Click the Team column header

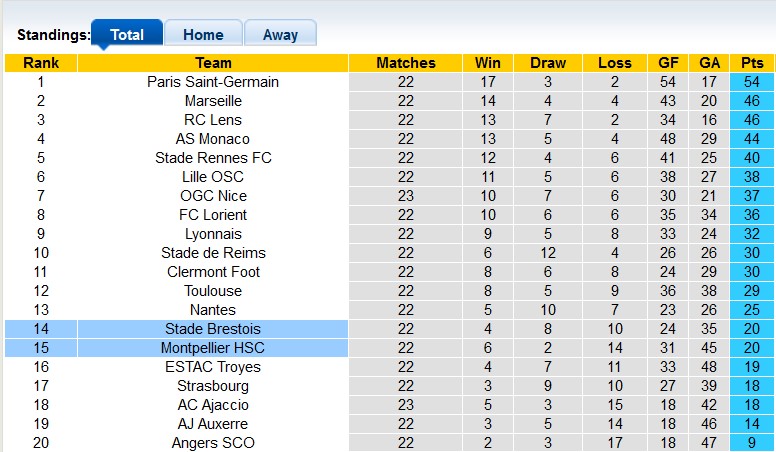213,63
